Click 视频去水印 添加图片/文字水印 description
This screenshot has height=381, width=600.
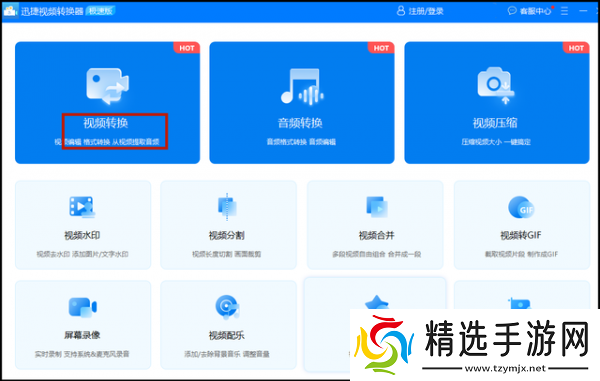click(82, 254)
